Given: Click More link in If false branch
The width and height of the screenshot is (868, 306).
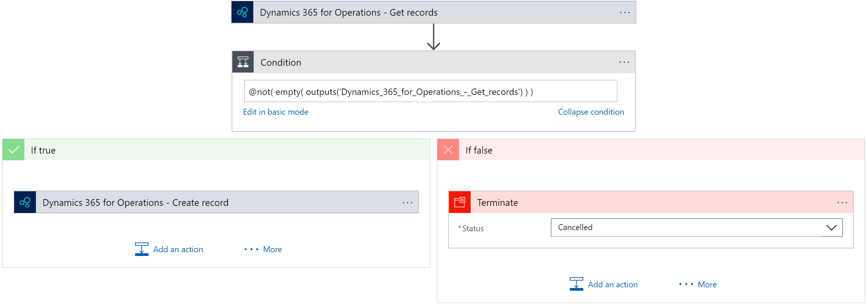Looking at the screenshot, I should 707,284.
